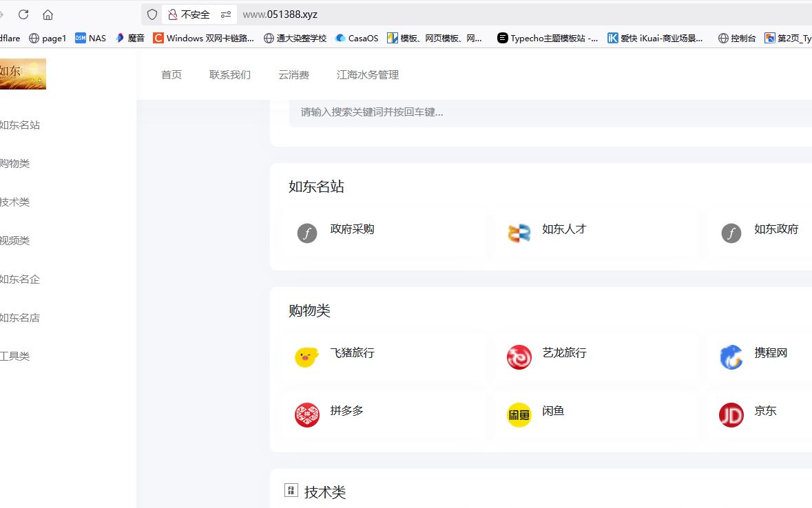Viewport: 812px width, 508px height.
Task: Jump to 视频类 in sidebar
Action: tap(14, 241)
